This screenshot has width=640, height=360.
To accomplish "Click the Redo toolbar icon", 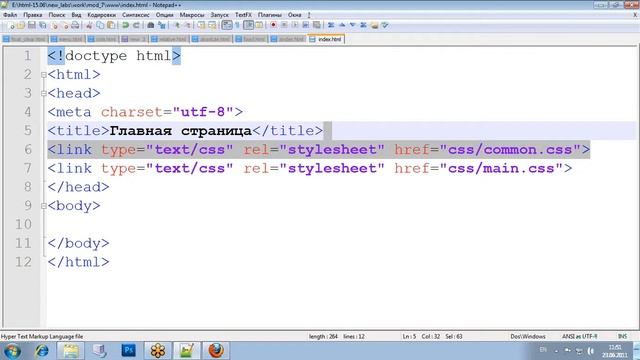I will click(136, 25).
